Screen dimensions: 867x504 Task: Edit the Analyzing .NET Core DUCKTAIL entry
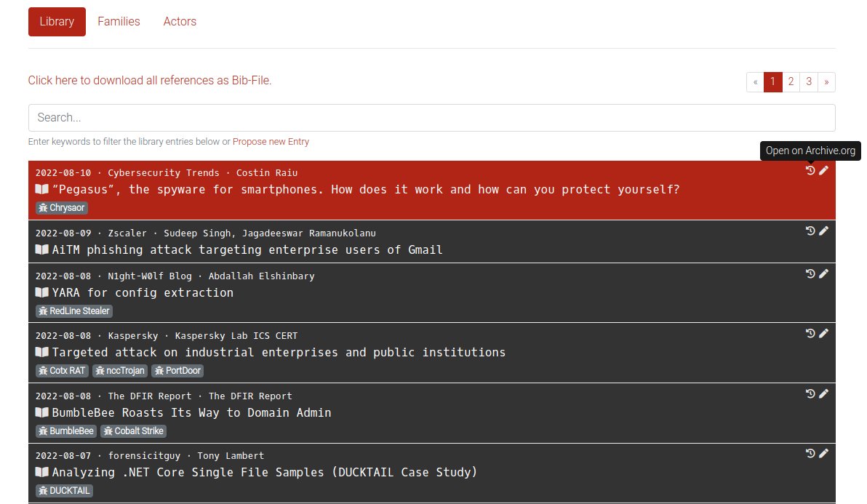(823, 453)
